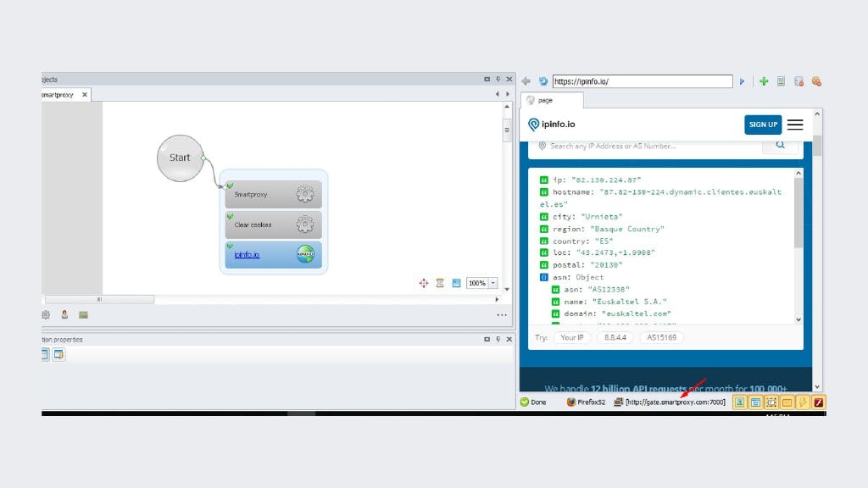Toggle the dashed-frame status bar icon
The height and width of the screenshot is (488, 868).
pyautogui.click(x=771, y=402)
